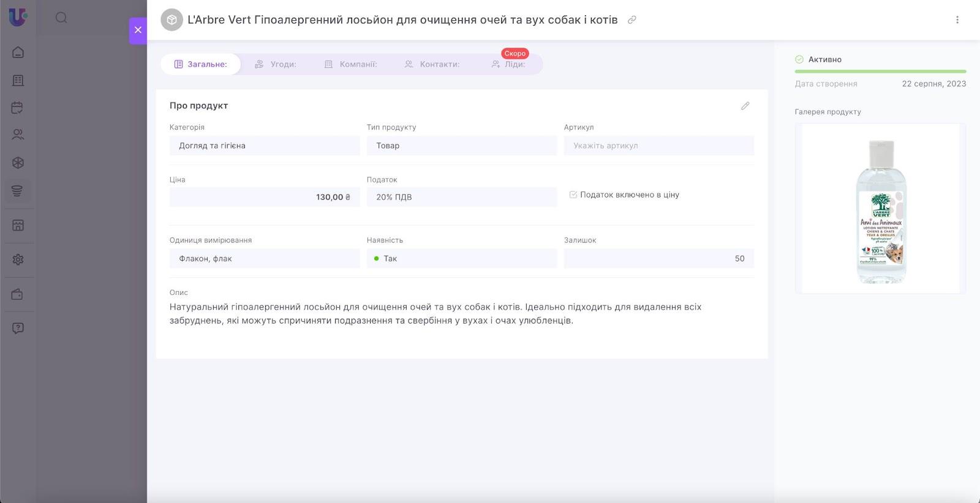Open the Наявність field showing Так
Viewport: 980px width, 503px height.
(x=462, y=258)
